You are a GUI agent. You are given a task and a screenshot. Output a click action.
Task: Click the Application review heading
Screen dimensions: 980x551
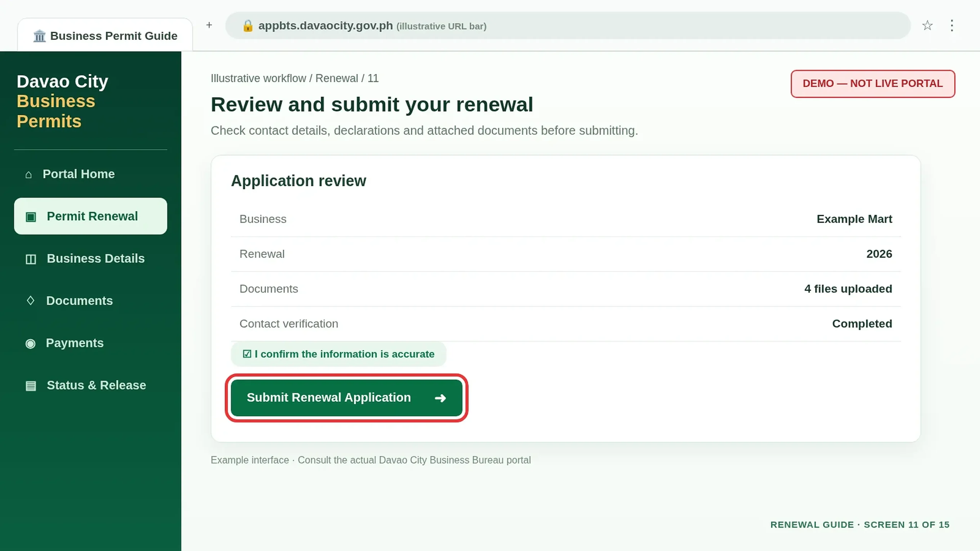[x=298, y=181]
